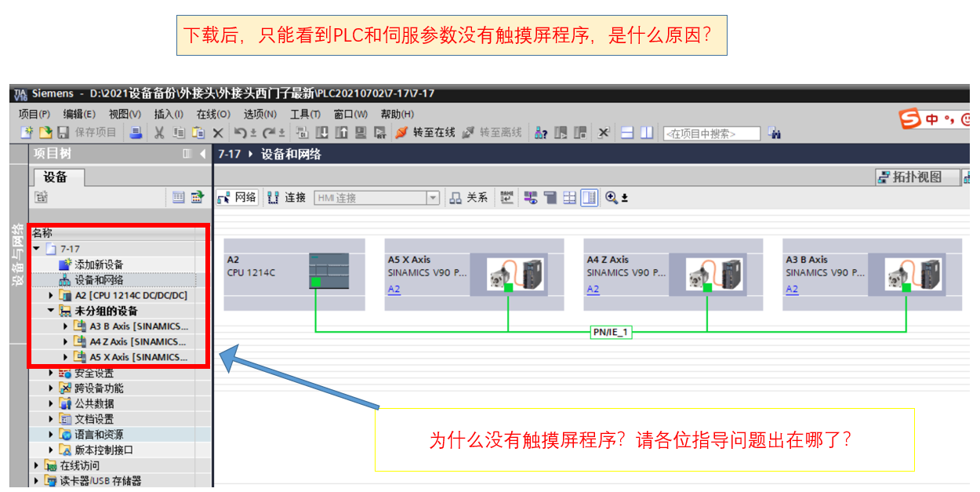Viewport: 980px width, 492px height.
Task: Click the zoom magnifier icon in network toolbar
Action: [x=612, y=198]
